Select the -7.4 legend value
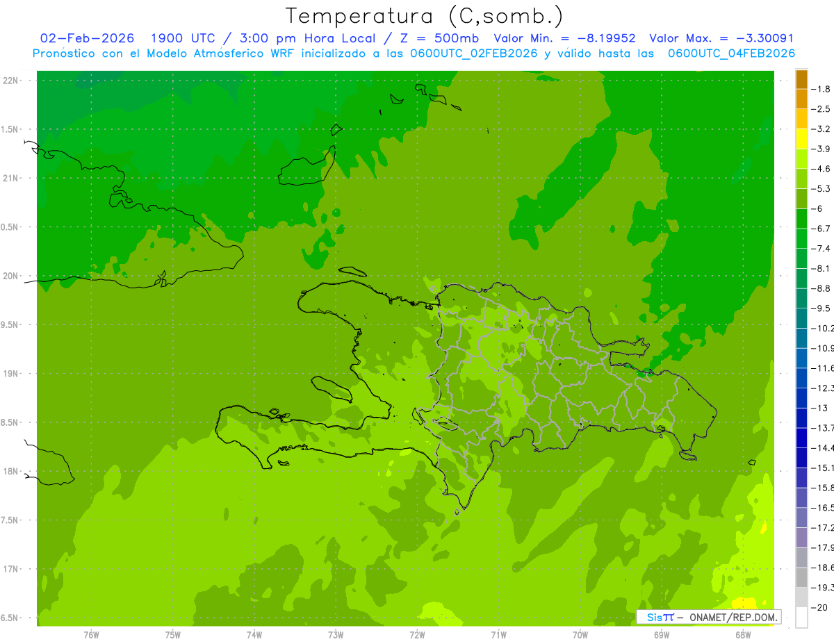The width and height of the screenshot is (834, 644). point(821,249)
